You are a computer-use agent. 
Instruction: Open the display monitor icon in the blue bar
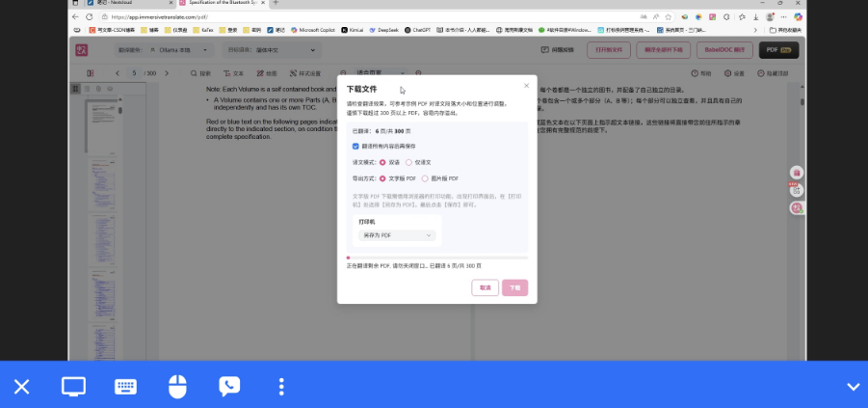pos(74,387)
